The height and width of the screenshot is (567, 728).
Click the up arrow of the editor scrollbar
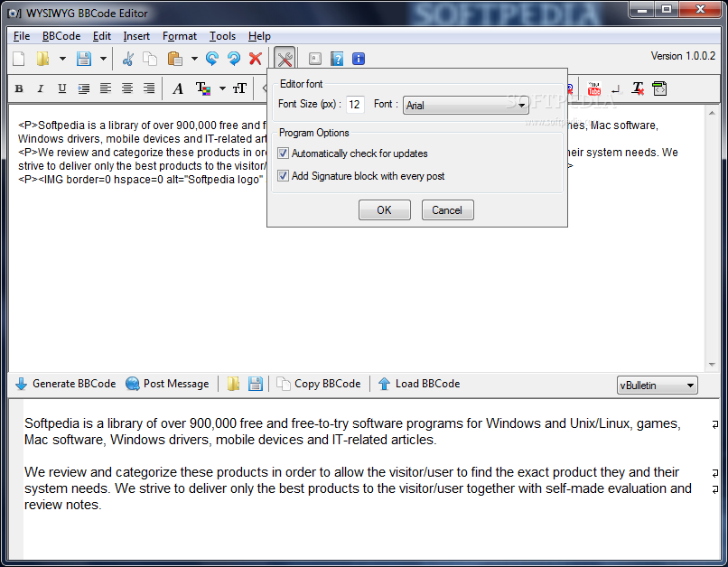click(x=712, y=113)
